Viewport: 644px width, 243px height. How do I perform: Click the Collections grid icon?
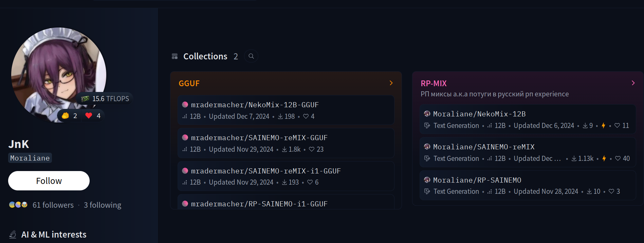click(175, 56)
